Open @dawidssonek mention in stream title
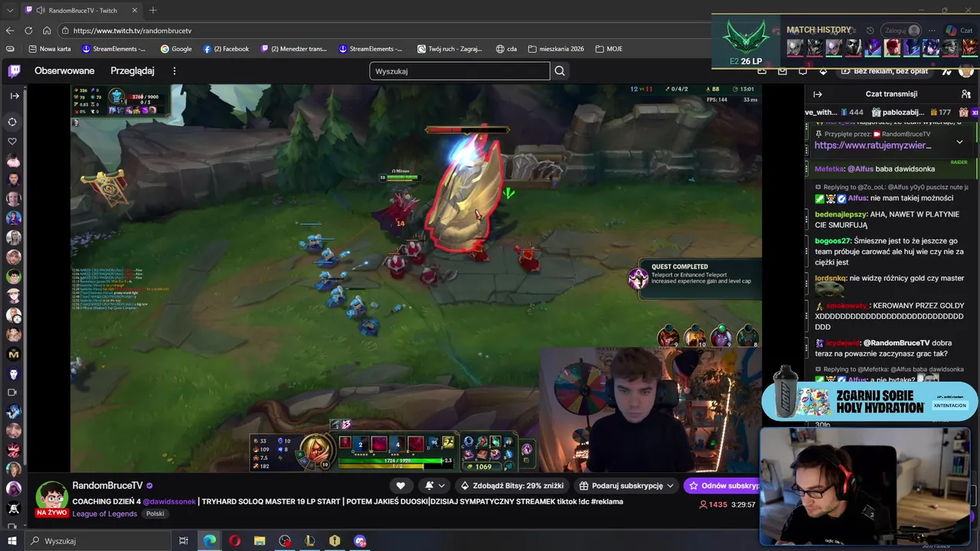Image resolution: width=980 pixels, height=551 pixels. point(169,502)
